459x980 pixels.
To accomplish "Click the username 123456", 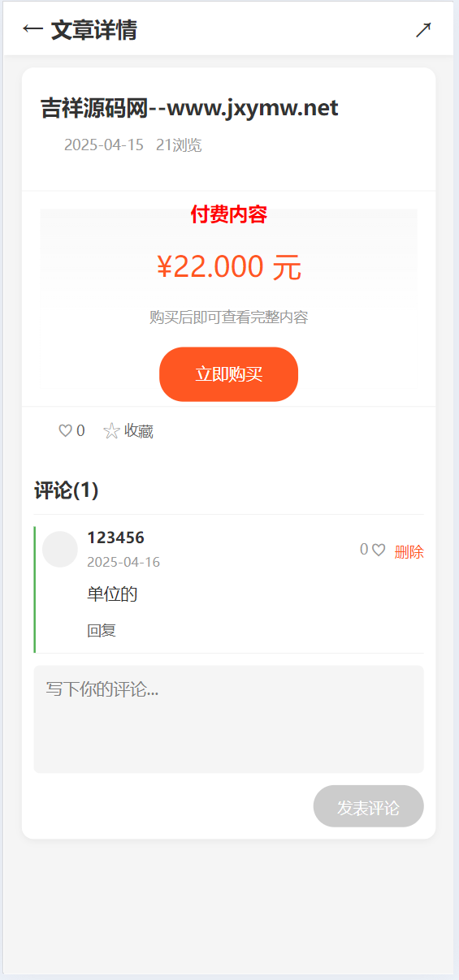I will pyautogui.click(x=116, y=537).
